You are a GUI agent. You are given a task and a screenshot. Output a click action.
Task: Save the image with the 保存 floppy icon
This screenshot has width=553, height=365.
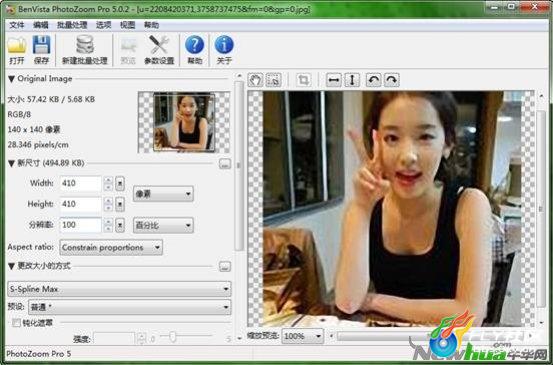tap(41, 50)
